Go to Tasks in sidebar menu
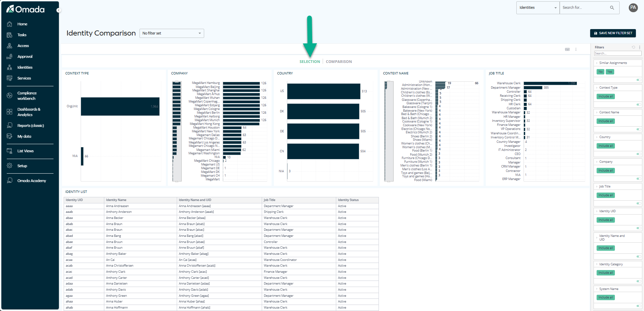Viewport: 644px width, 311px height. (22, 35)
